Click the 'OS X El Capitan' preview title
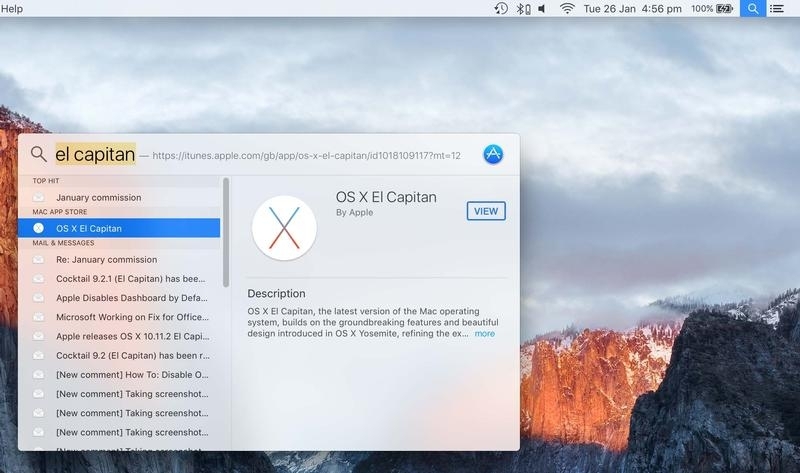This screenshot has width=800, height=473. click(x=386, y=197)
